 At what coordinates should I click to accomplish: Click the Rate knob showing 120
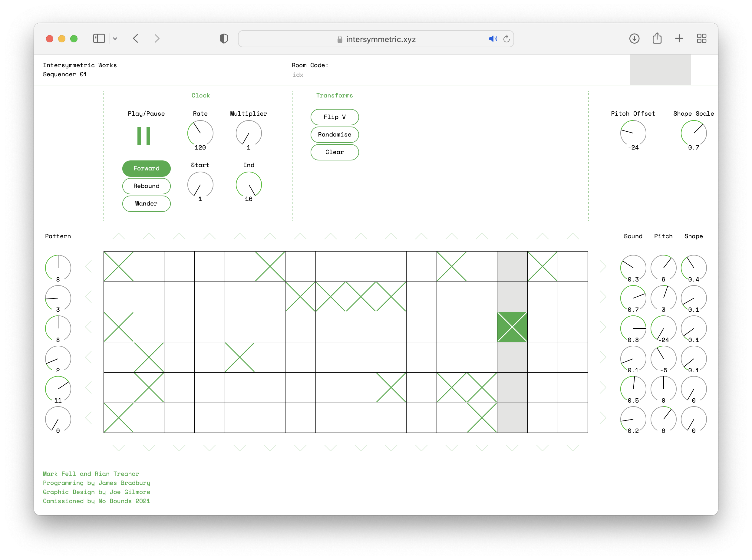(200, 133)
